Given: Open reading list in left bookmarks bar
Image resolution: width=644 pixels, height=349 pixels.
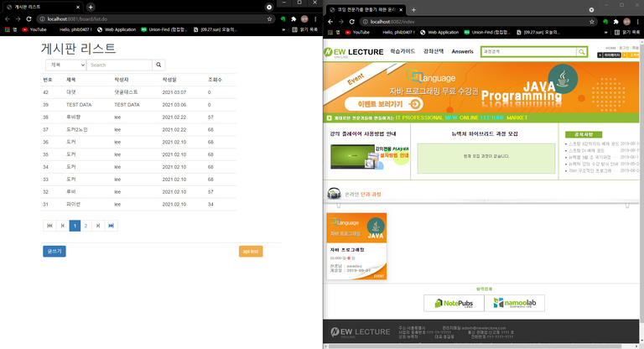Looking at the screenshot, I should tap(304, 29).
